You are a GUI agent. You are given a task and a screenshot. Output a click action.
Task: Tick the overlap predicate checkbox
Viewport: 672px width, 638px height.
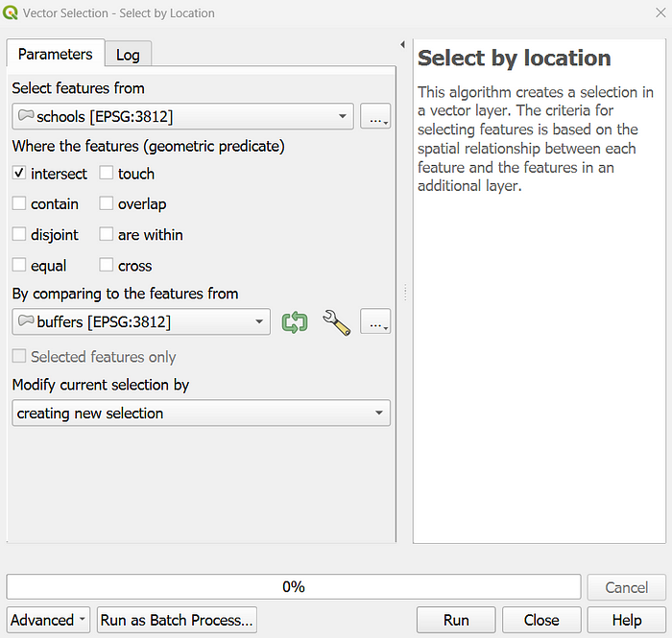coord(106,203)
